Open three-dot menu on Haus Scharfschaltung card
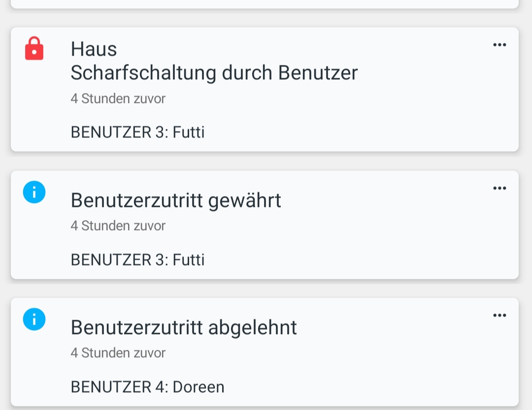532x410 pixels. pyautogui.click(x=499, y=45)
